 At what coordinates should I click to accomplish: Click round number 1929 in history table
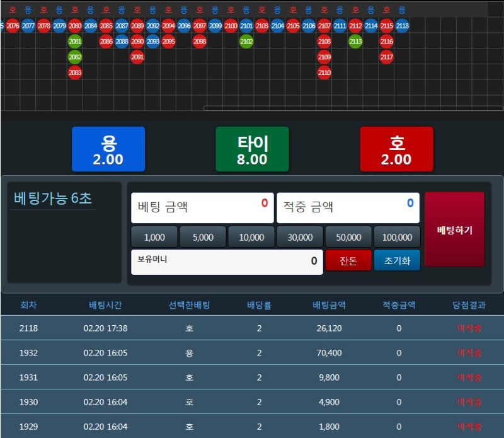point(28,427)
